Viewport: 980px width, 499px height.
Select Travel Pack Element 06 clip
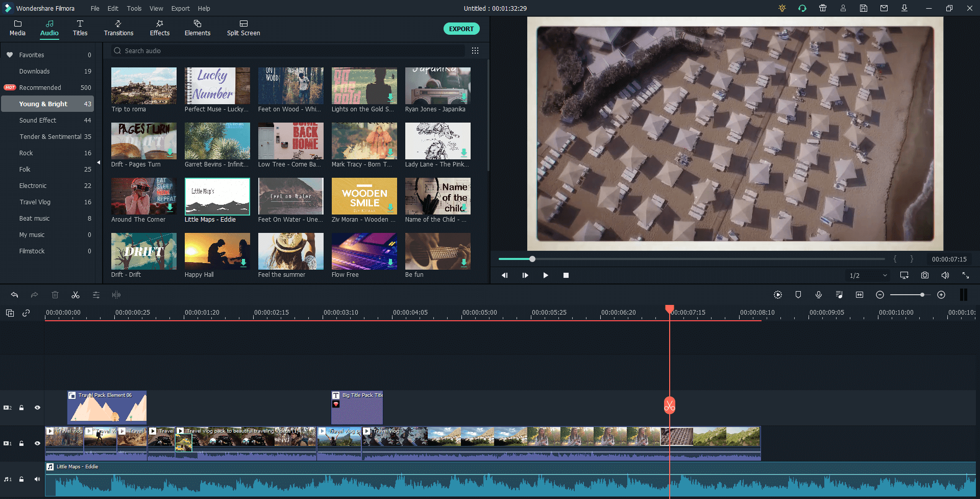click(x=107, y=407)
